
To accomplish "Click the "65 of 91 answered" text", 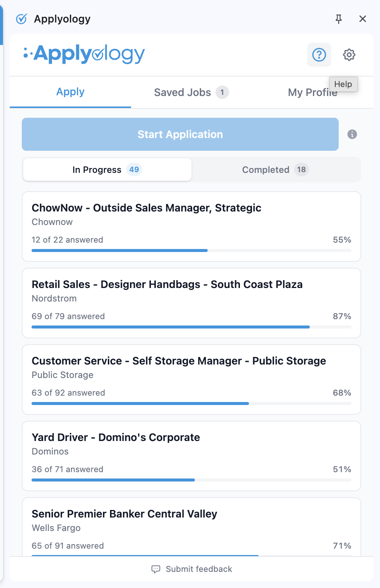I will point(68,546).
